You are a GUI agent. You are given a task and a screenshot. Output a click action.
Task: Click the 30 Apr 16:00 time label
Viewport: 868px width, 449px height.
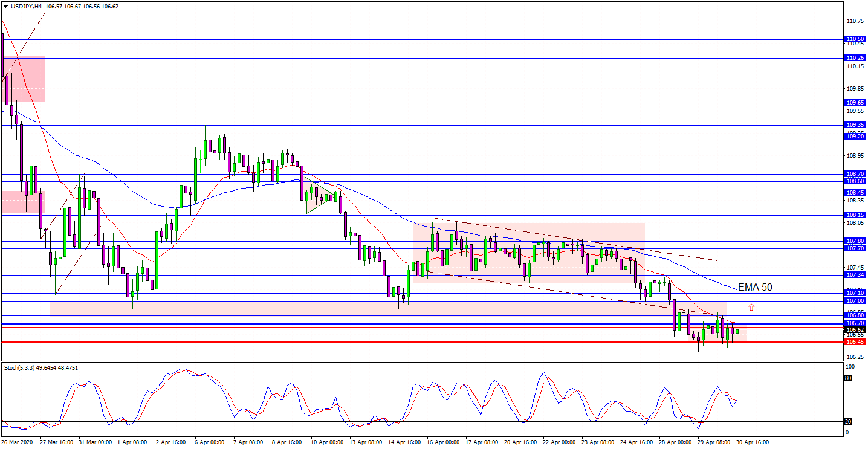coord(753,442)
